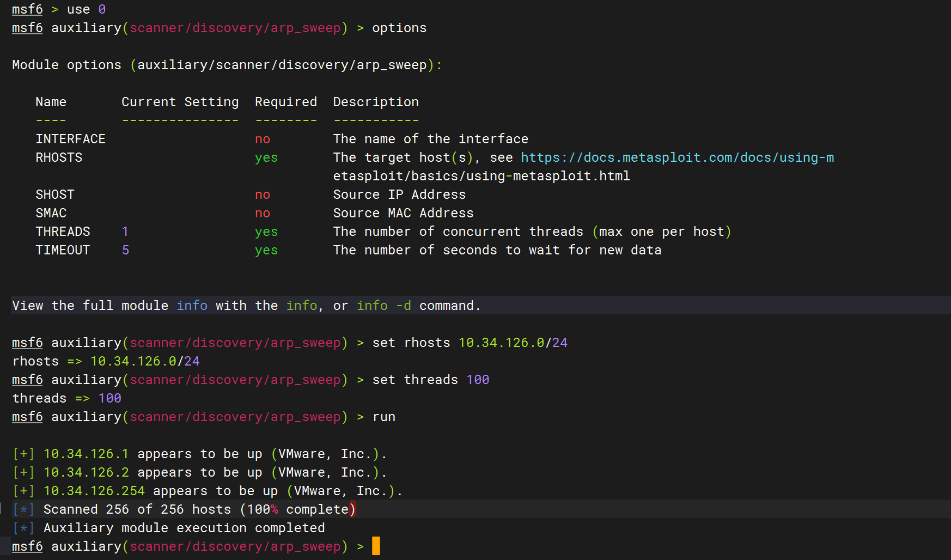Click the RHOSTS option name
This screenshot has width=951, height=560.
click(59, 157)
